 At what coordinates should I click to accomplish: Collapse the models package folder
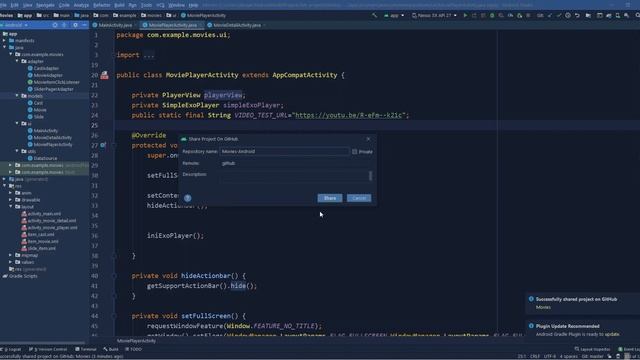(17, 96)
